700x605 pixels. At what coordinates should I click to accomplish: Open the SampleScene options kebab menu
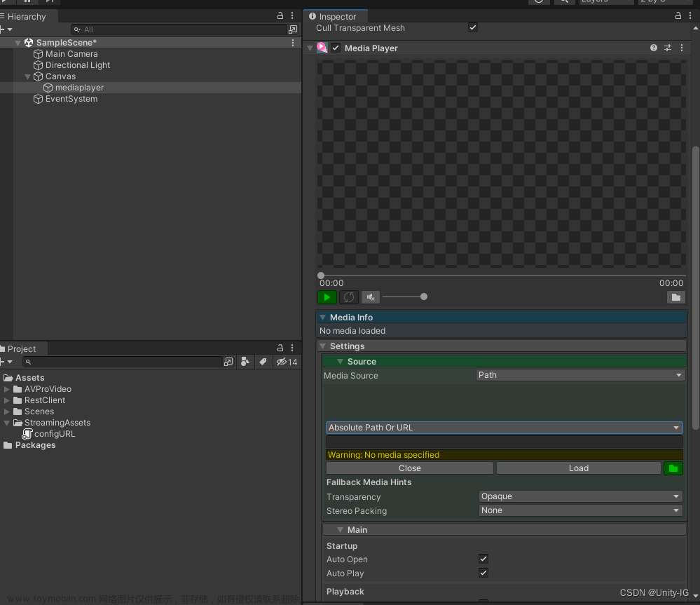point(293,43)
